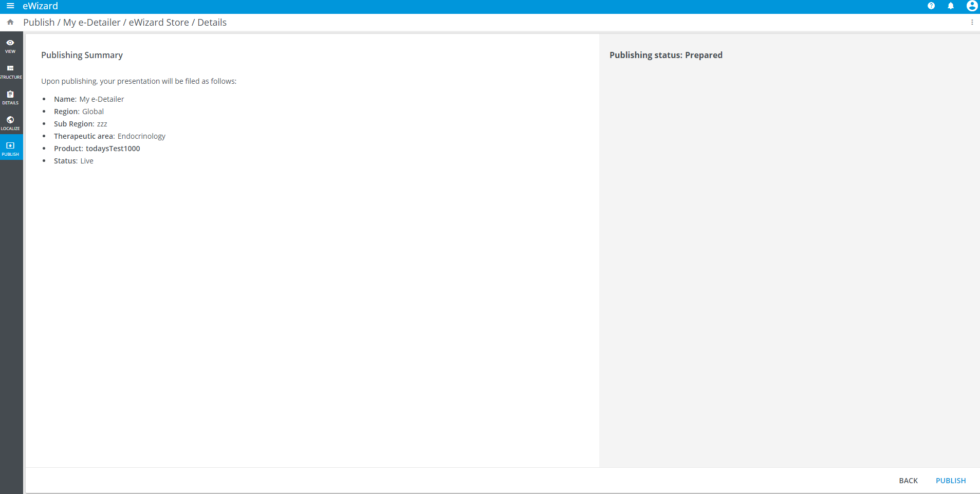Open the notifications bell

click(x=950, y=6)
